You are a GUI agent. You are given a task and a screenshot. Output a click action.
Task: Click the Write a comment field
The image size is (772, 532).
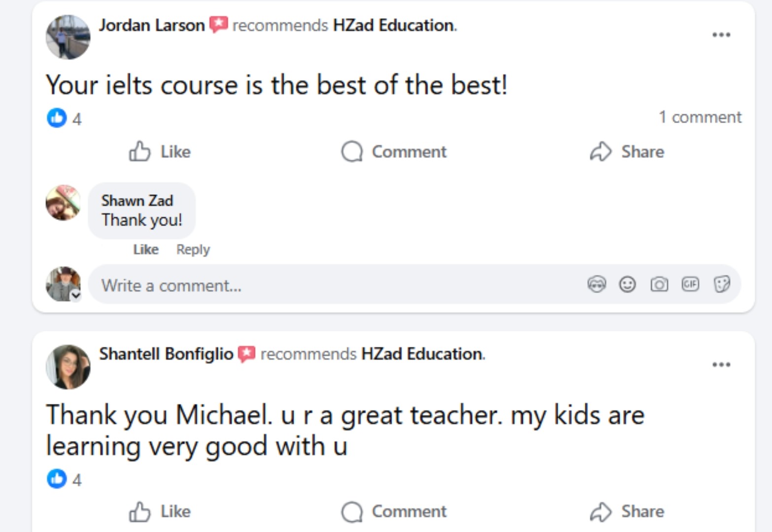(335, 285)
